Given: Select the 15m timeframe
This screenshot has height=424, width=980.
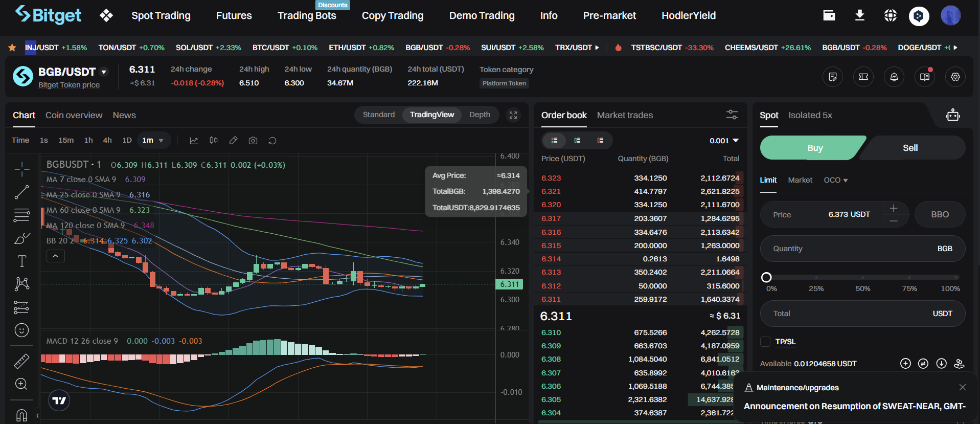Looking at the screenshot, I should coord(66,140).
